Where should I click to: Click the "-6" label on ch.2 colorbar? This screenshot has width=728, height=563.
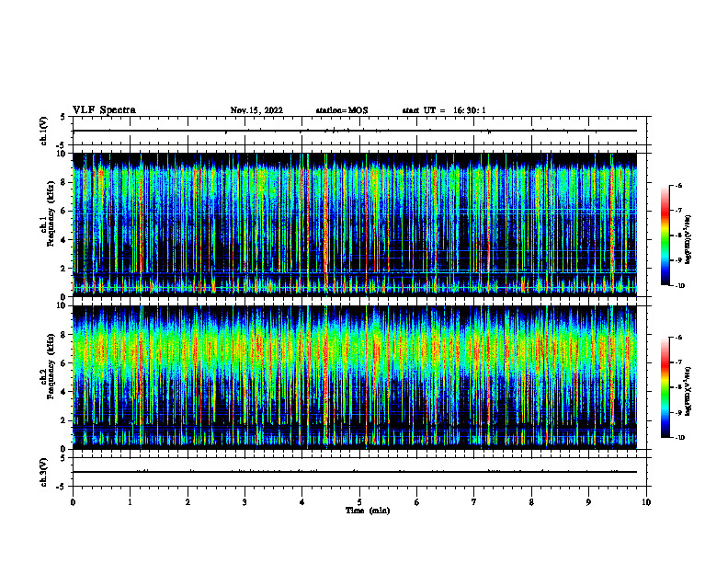(678, 338)
